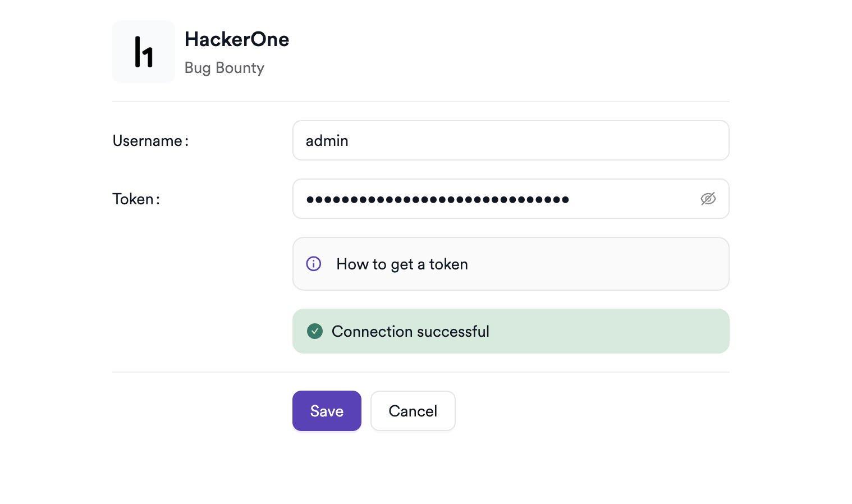
Task: Click the Username input field
Action: click(510, 140)
